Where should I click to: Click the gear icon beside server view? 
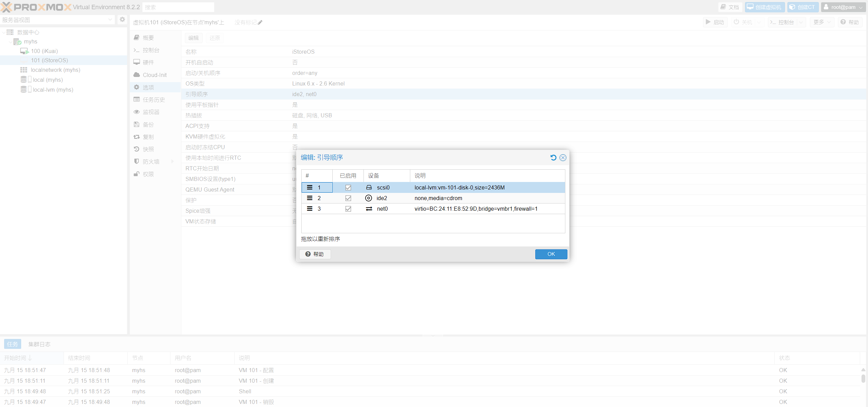[122, 19]
